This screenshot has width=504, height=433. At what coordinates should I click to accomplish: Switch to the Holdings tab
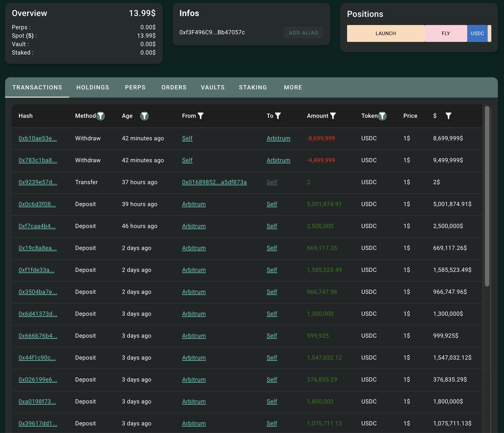[x=93, y=87]
